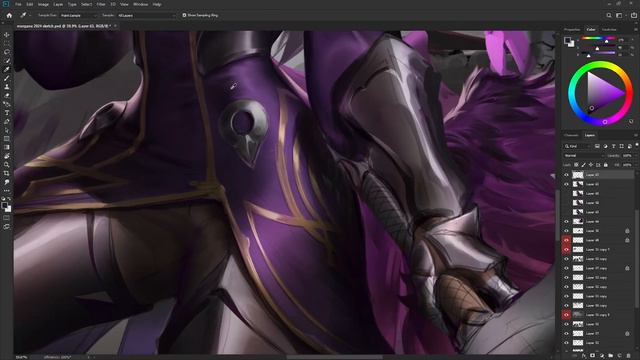Click the zoom percentage field in status bar
Viewport: 640px width, 360px height.
21,357
